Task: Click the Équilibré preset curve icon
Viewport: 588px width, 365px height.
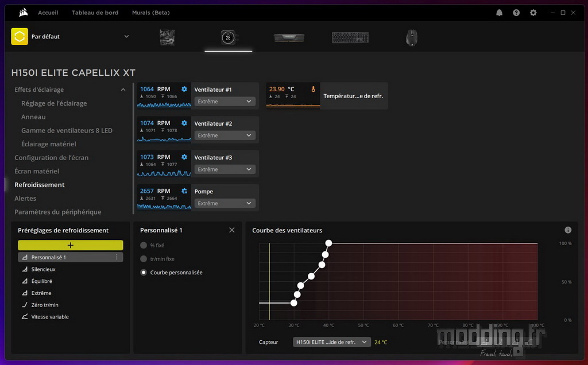Action: 25,281
